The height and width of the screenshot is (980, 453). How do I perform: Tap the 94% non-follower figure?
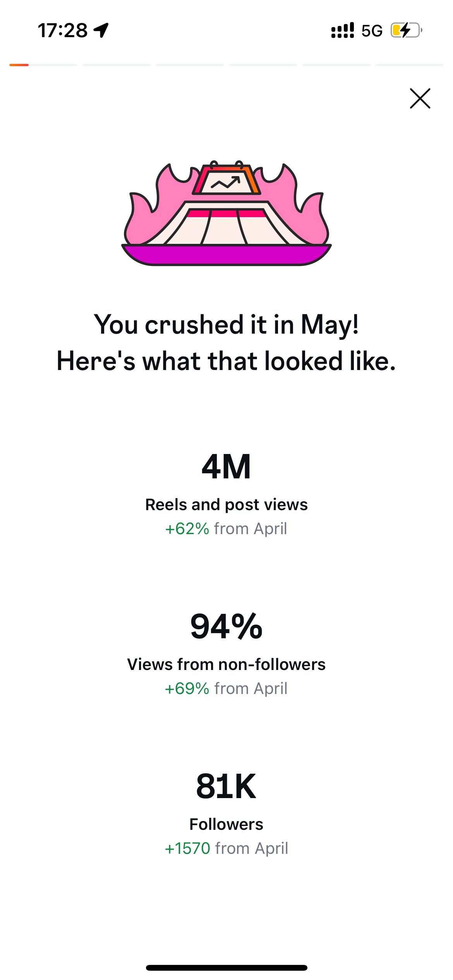pyautogui.click(x=226, y=627)
